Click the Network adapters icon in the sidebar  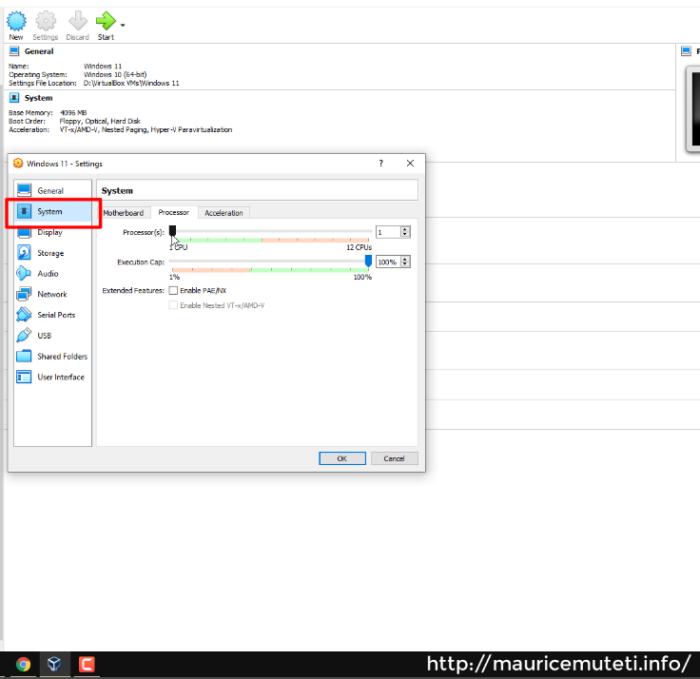(x=24, y=294)
